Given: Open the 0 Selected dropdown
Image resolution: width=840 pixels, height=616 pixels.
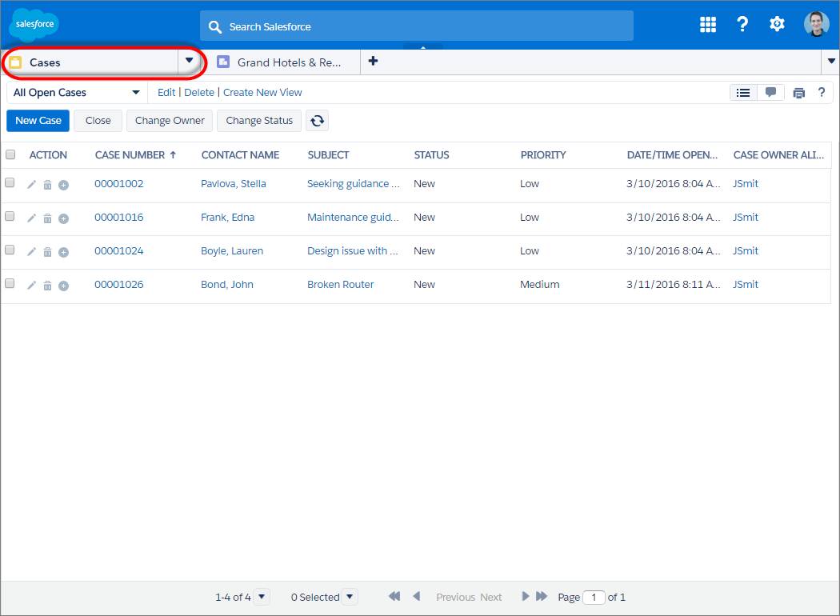Looking at the screenshot, I should [x=350, y=596].
